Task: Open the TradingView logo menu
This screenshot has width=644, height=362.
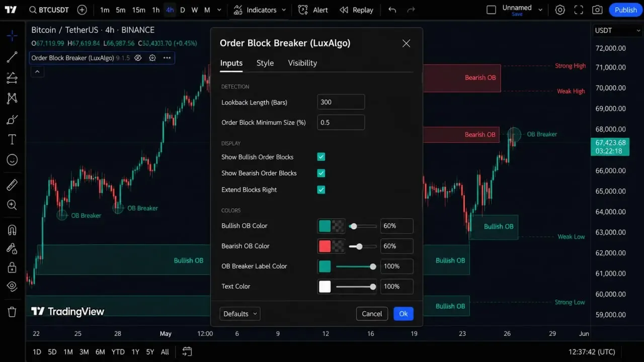Action: (x=11, y=10)
